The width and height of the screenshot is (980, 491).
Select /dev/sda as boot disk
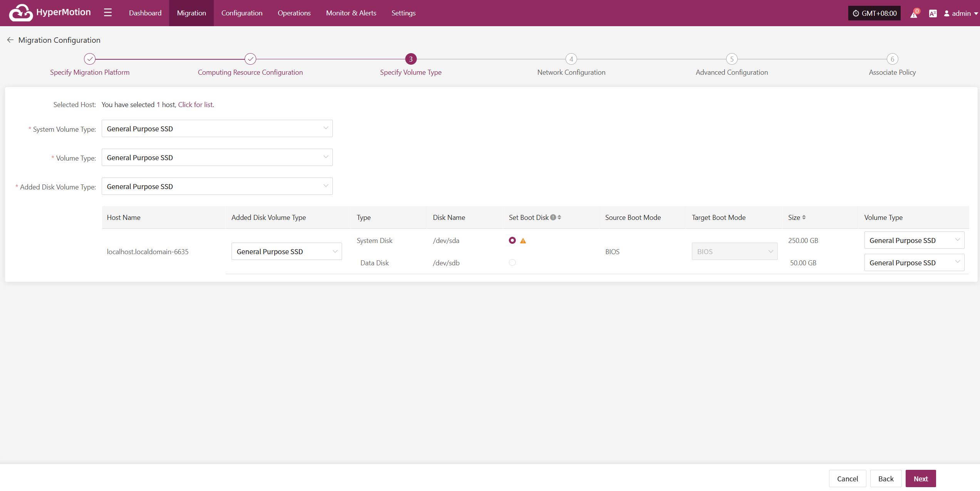point(512,240)
